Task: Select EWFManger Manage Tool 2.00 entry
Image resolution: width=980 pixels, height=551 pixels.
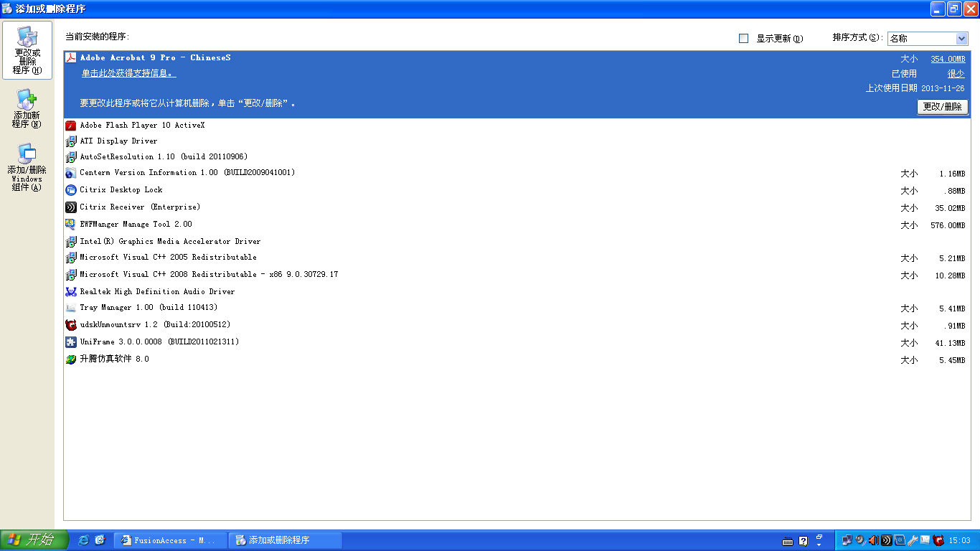Action: 517,225
